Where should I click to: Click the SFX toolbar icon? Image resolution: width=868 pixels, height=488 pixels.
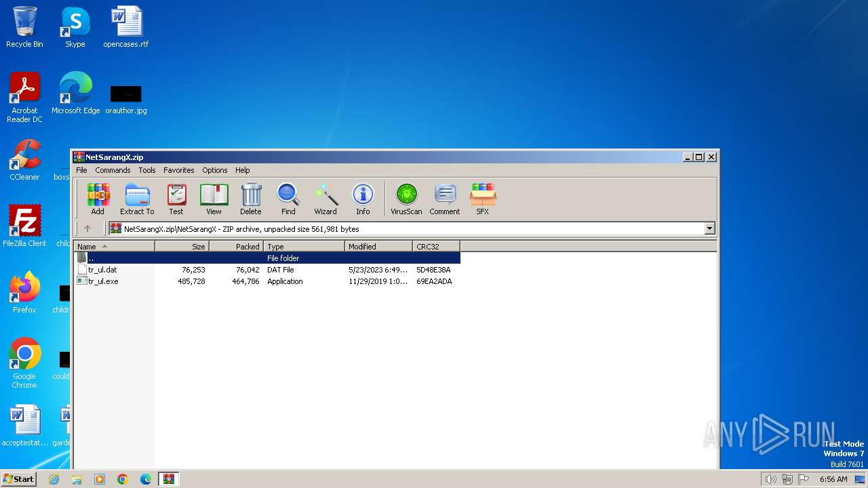click(x=482, y=199)
